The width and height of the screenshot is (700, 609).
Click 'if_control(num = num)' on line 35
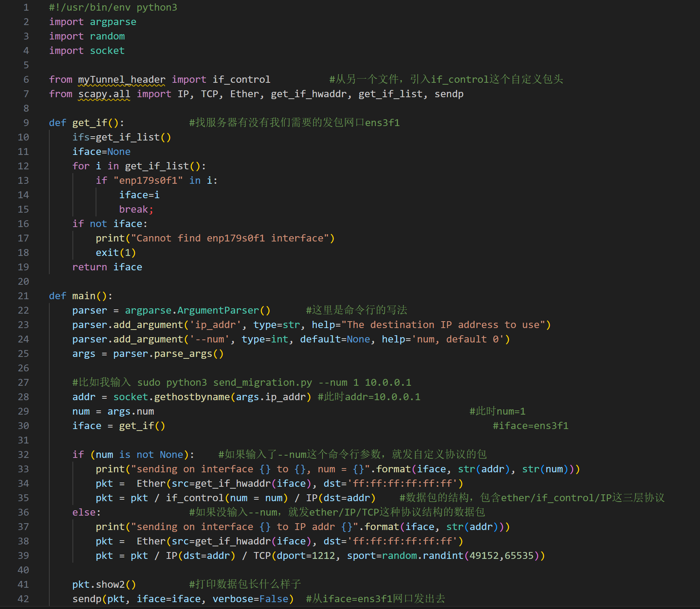point(227,498)
